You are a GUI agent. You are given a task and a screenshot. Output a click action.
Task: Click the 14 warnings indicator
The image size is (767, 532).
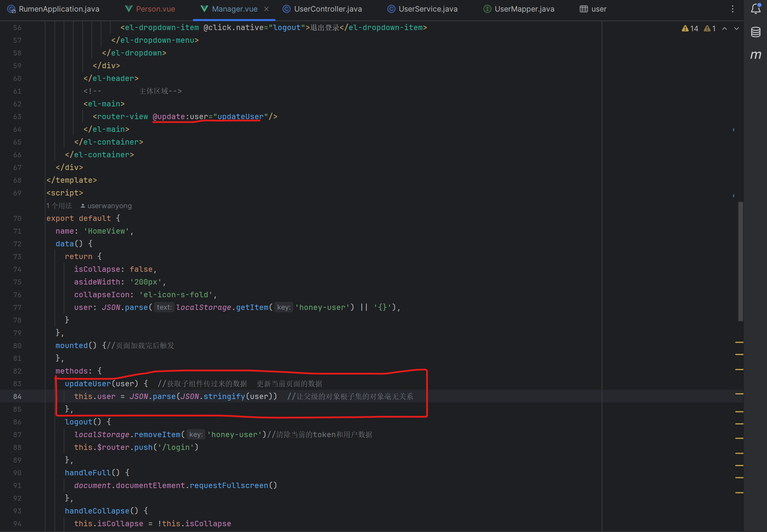pyautogui.click(x=690, y=29)
